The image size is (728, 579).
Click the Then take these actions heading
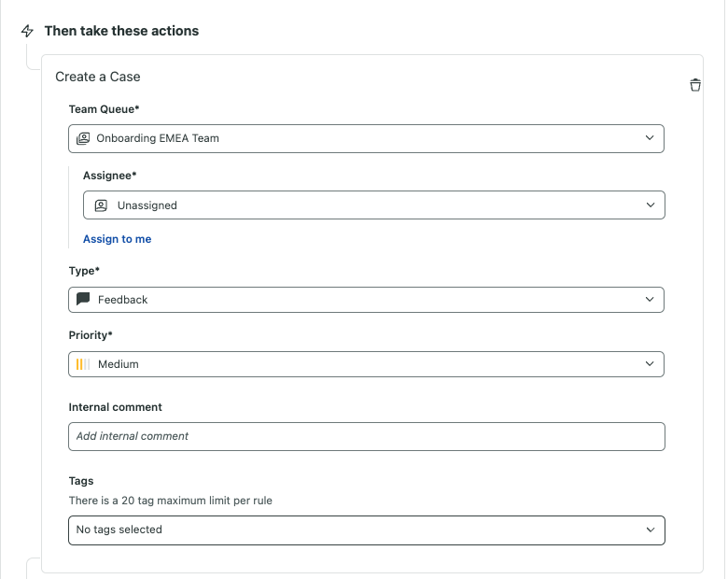point(121,31)
